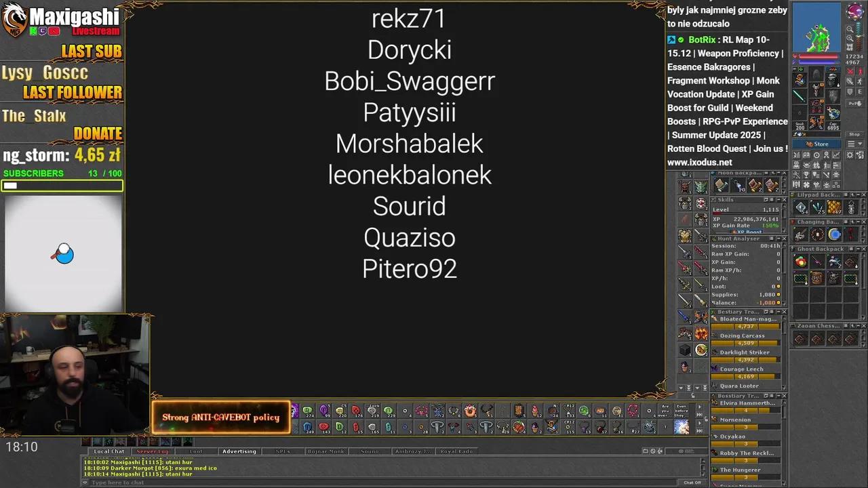Select Oozing Carcass bestiary entry
The height and width of the screenshot is (488, 868).
click(746, 339)
